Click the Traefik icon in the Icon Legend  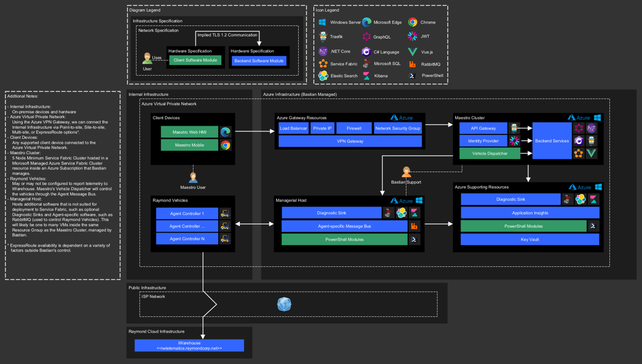tap(323, 37)
